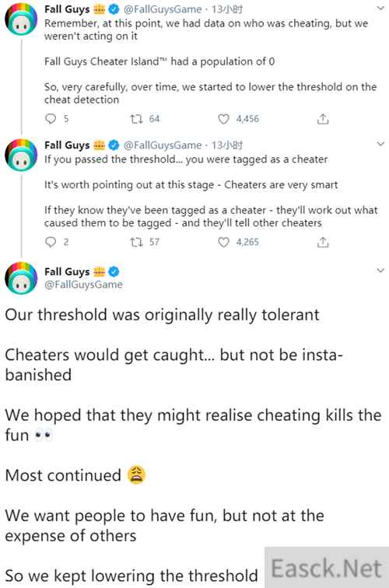Open the second tweet's more-options chevron
Image resolution: width=389 pixels, height=588 pixels.
click(380, 144)
